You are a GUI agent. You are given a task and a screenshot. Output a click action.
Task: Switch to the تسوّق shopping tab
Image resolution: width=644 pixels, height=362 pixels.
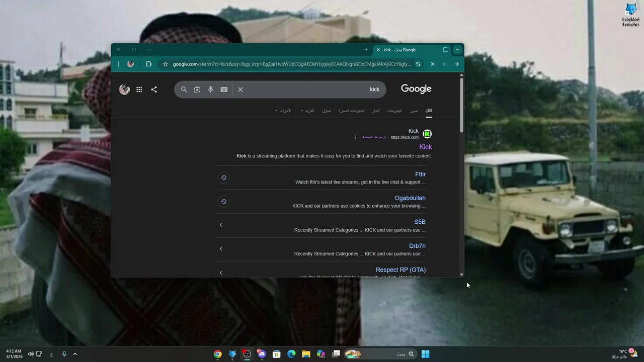coord(327,111)
